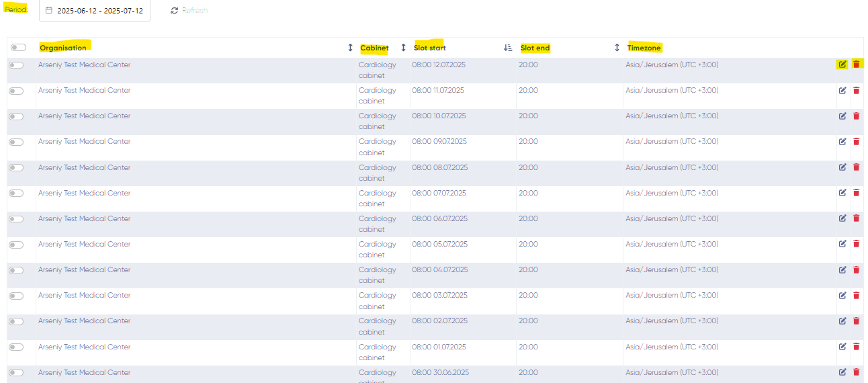868x383 pixels.
Task: Toggle the switch for the 02.07.2025 row
Action: [x=16, y=321]
